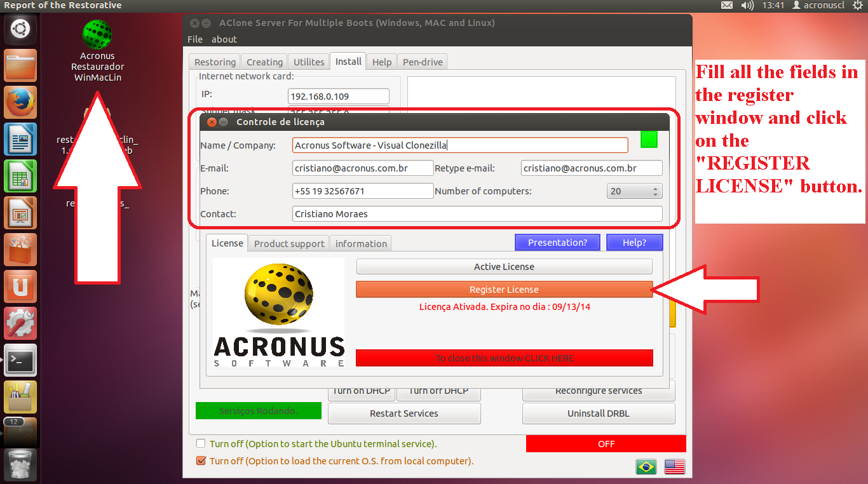Switch to the Pen-drive tab
This screenshot has width=868, height=484.
click(x=423, y=62)
